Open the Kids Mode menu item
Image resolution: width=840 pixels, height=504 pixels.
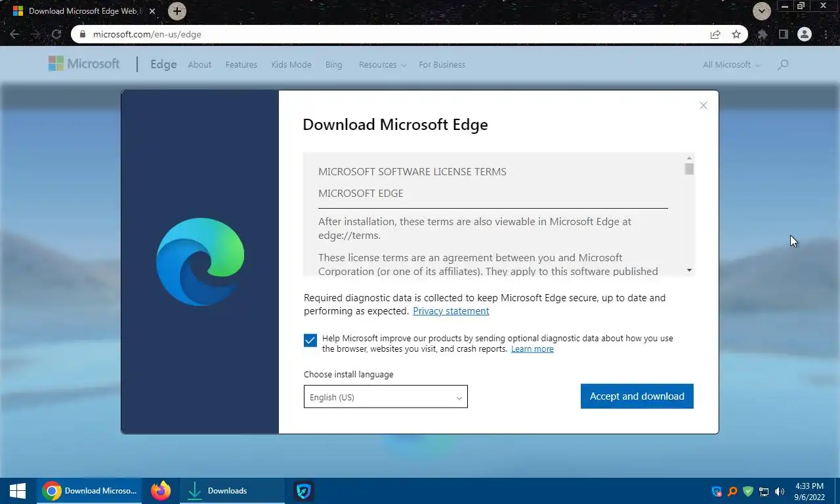291,64
